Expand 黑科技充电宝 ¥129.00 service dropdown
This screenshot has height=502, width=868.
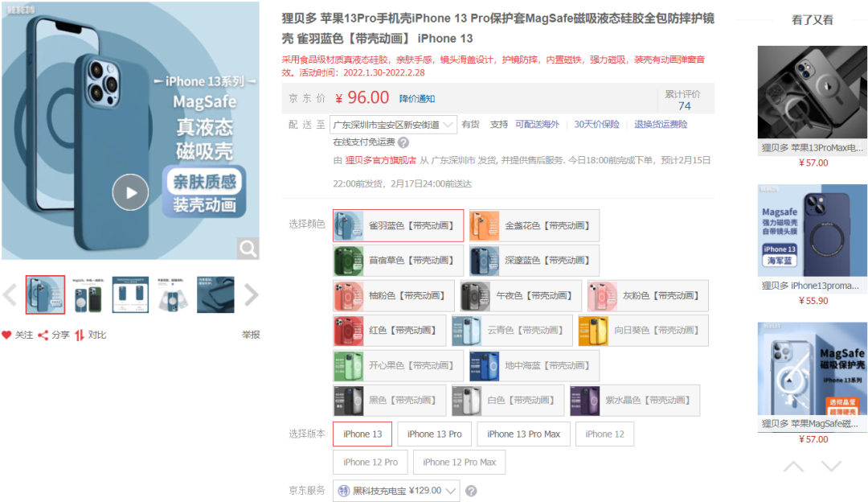pos(396,491)
